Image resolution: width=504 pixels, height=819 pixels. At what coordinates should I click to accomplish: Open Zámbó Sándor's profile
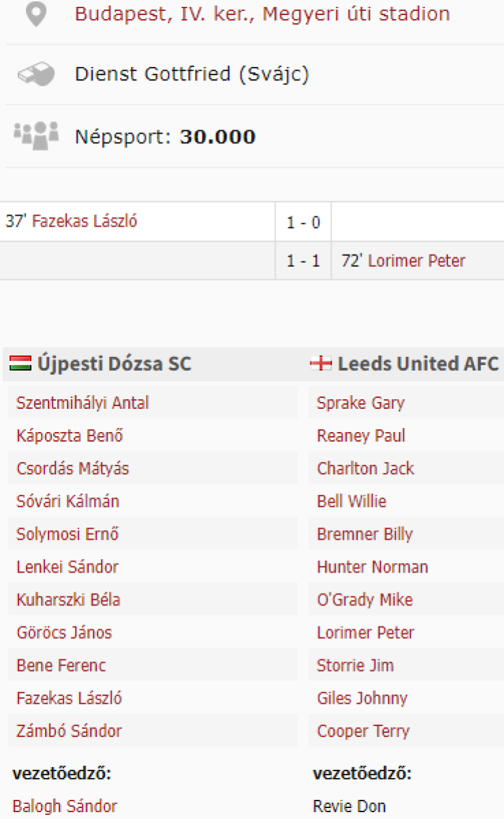(69, 731)
